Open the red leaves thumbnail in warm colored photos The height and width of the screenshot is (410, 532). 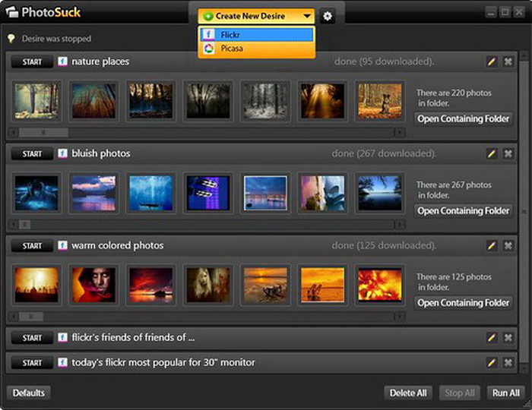[x=380, y=285]
